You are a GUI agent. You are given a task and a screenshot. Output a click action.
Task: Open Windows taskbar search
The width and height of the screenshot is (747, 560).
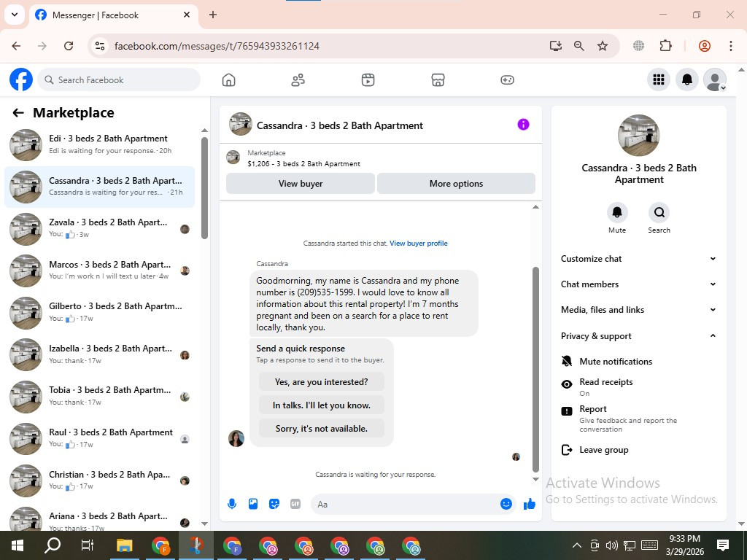[x=53, y=545]
